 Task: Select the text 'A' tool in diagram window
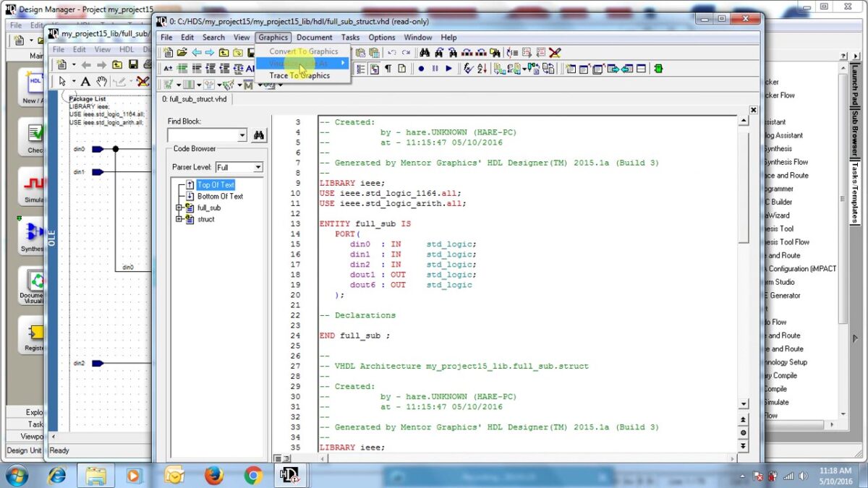point(85,82)
